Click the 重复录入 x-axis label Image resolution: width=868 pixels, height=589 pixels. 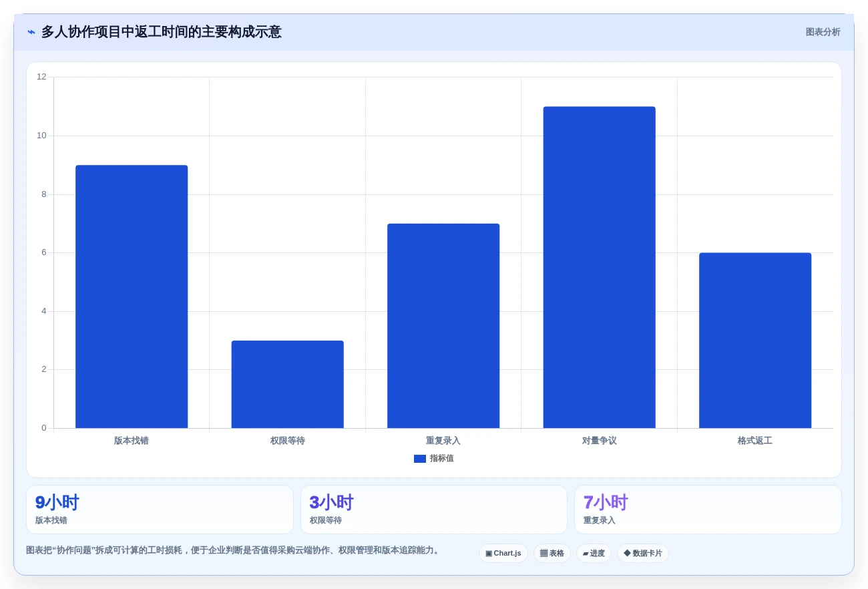[443, 441]
